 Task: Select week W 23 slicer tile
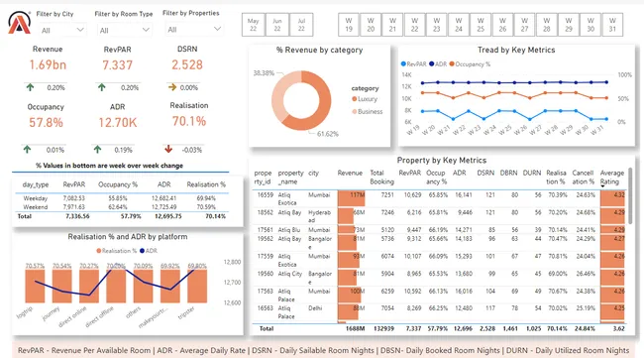tap(437, 25)
